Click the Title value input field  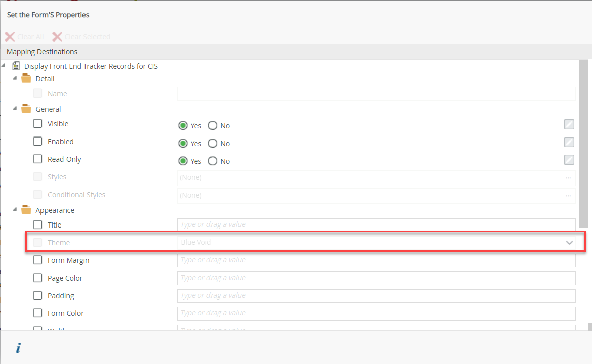click(376, 225)
